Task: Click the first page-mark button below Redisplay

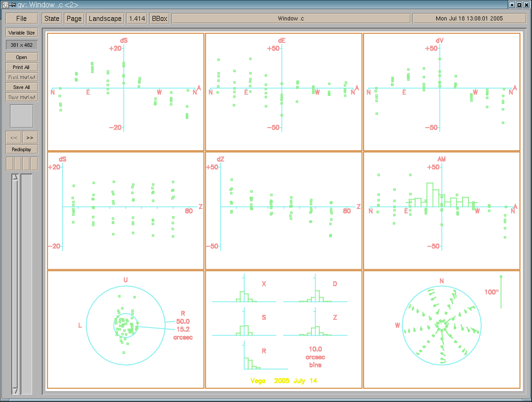Action: pyautogui.click(x=10, y=164)
